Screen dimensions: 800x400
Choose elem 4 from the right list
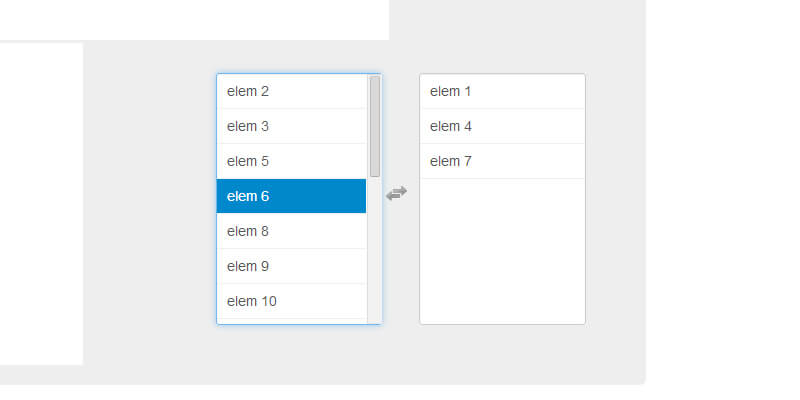point(502,126)
